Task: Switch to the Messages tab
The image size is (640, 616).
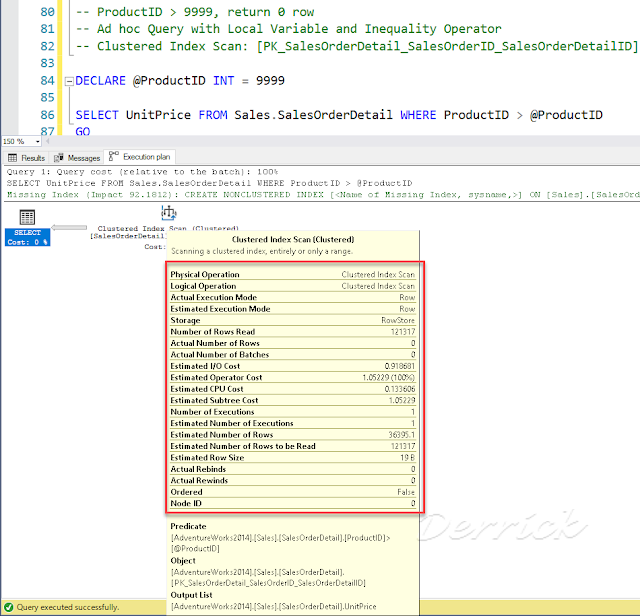Action: (x=77, y=158)
